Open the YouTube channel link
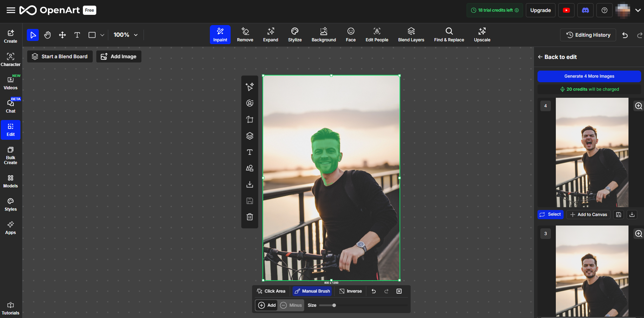Image resolution: width=644 pixels, height=318 pixels. [566, 10]
